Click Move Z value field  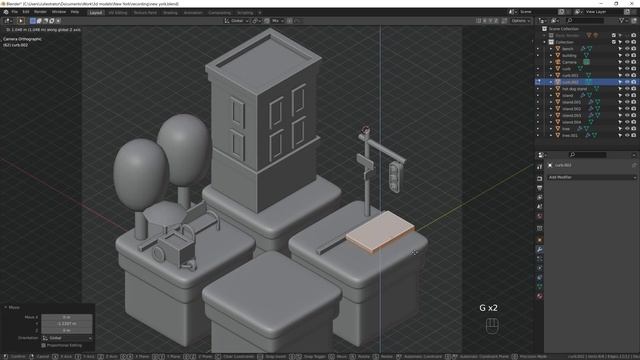(67, 330)
